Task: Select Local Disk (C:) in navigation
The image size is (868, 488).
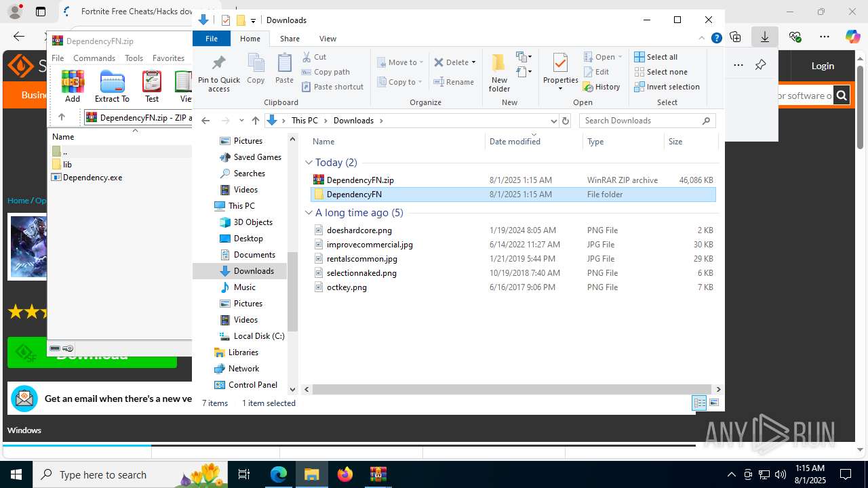Action: point(258,336)
